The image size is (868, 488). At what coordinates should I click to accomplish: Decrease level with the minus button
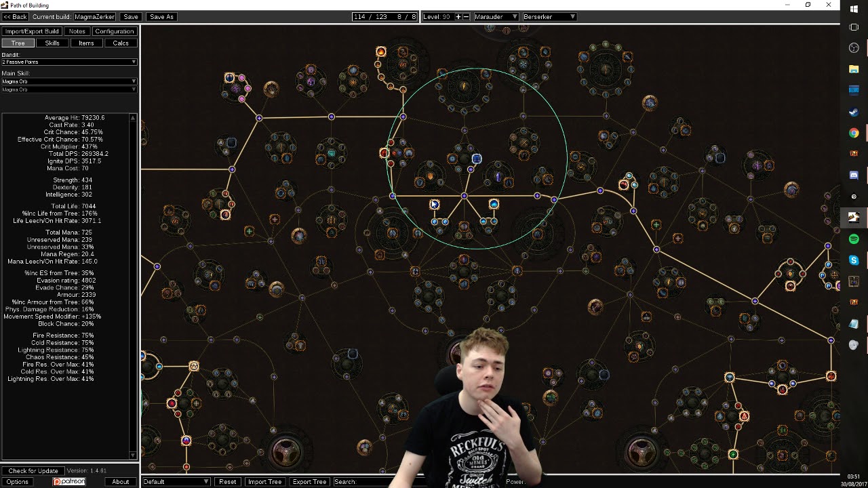466,16
